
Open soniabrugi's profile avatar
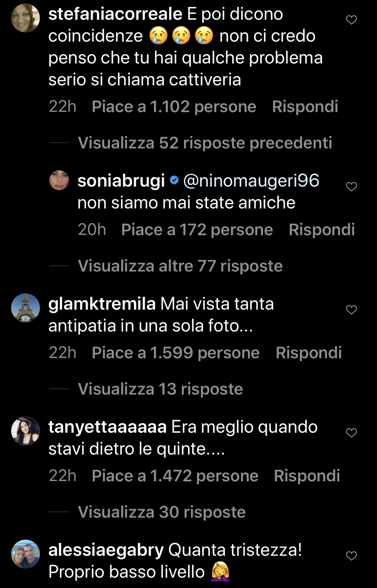[59, 180]
